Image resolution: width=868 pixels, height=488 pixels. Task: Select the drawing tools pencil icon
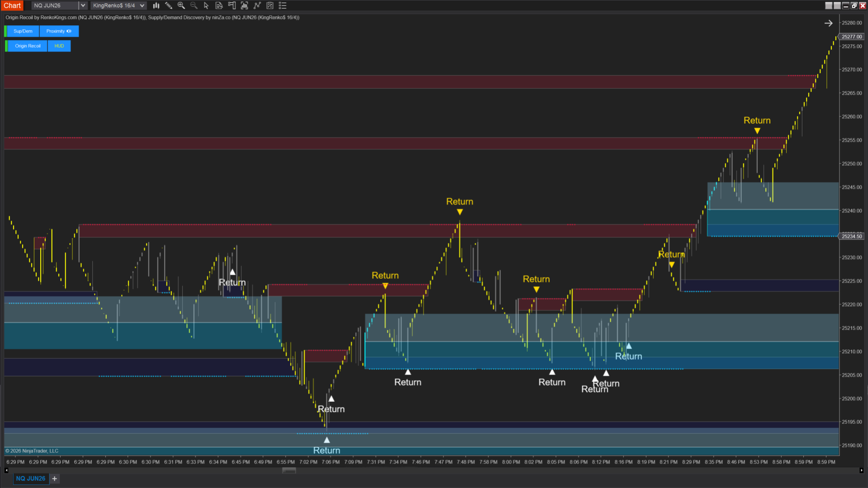pyautogui.click(x=169, y=5)
